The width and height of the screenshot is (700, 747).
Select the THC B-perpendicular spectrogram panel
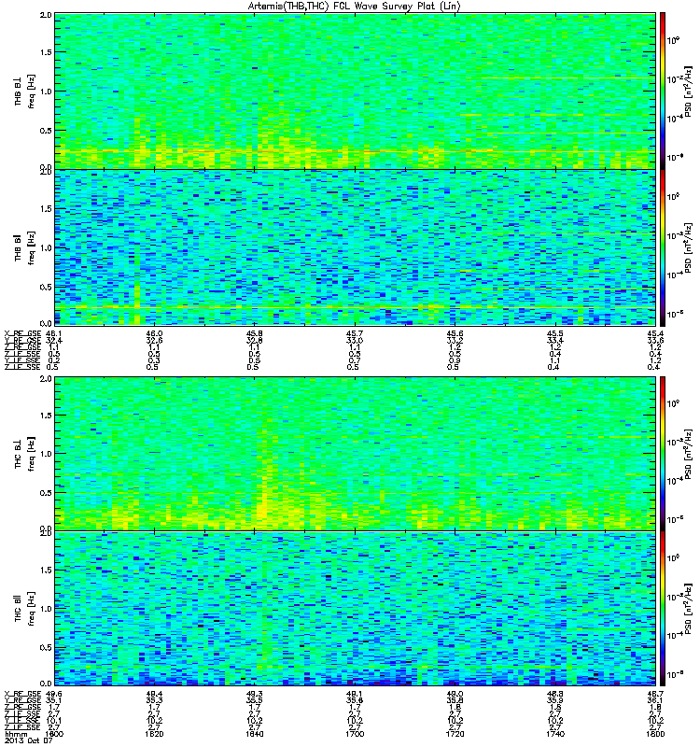pos(355,454)
